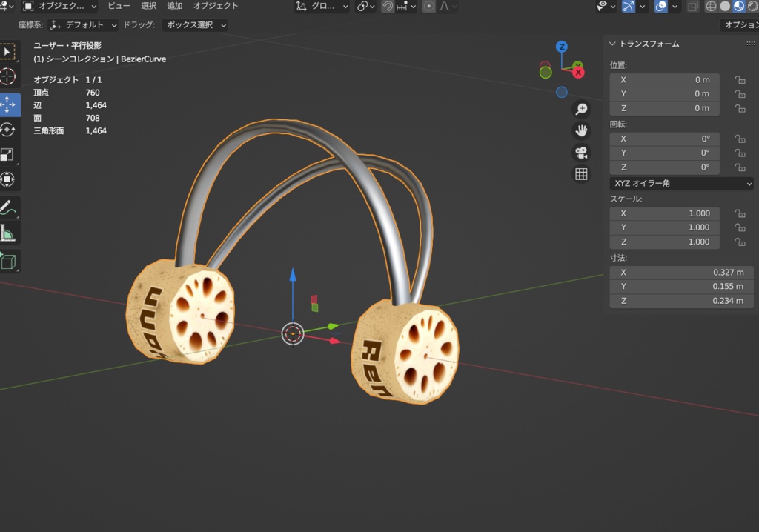
Task: Activate the Rotate tool
Action: tap(8, 129)
